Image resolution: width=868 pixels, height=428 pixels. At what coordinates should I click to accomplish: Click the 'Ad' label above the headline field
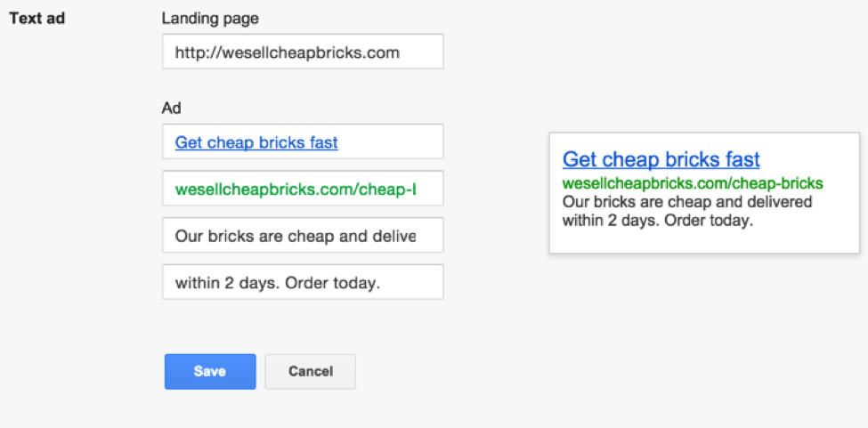171,109
